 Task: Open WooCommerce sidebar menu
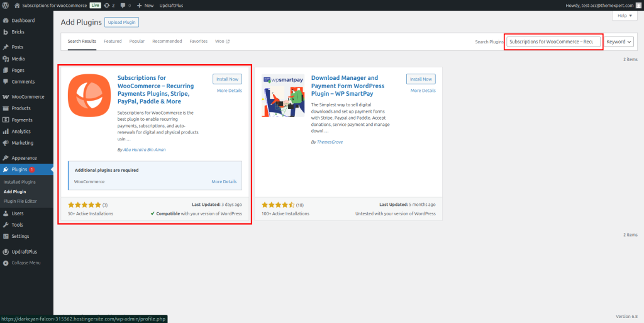click(x=26, y=97)
